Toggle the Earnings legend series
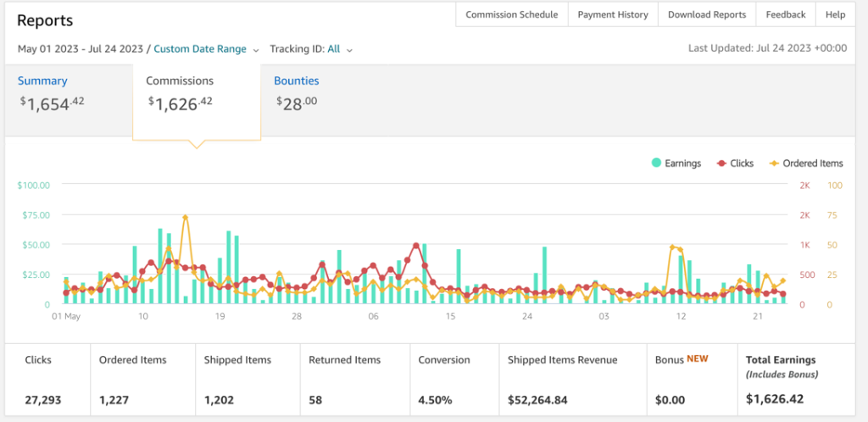The width and height of the screenshot is (868, 422). click(676, 164)
